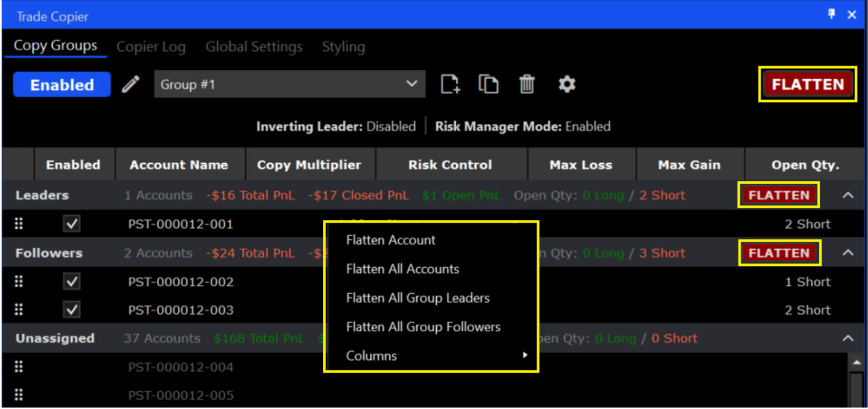Screen dimensions: 868x409
Task: Click the pencil edit group name icon
Action: [131, 85]
